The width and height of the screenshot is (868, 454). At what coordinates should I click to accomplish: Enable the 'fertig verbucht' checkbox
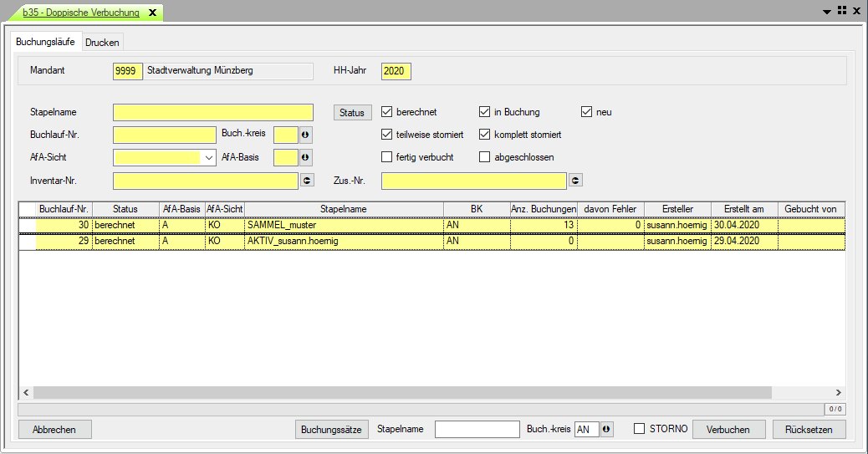[386, 157]
